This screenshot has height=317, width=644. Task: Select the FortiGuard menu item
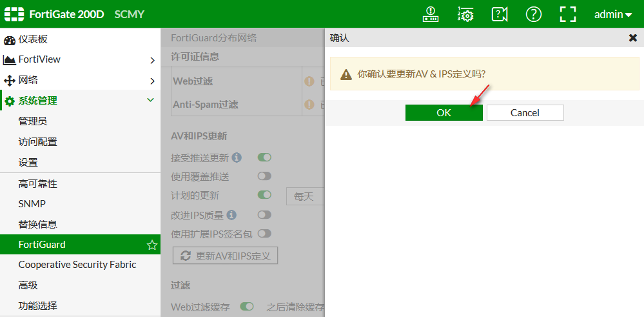click(x=80, y=245)
